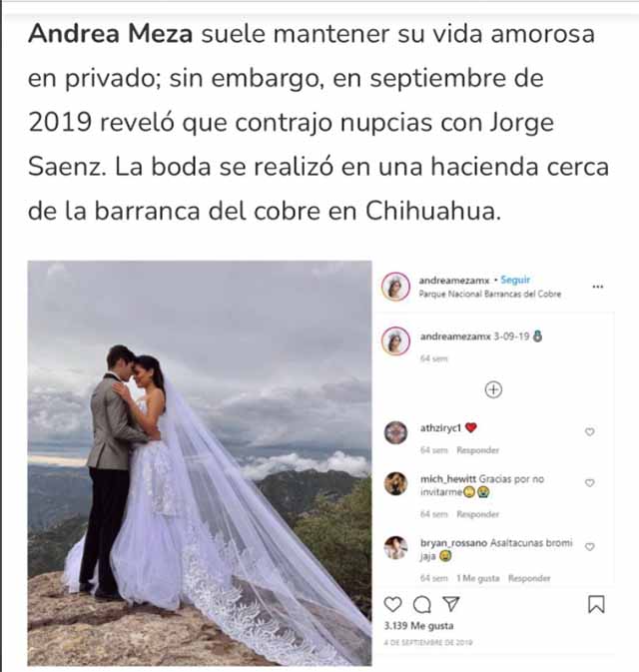639x672 pixels.
Task: Open bryan_rossano's profile avatar
Action: coord(395,547)
